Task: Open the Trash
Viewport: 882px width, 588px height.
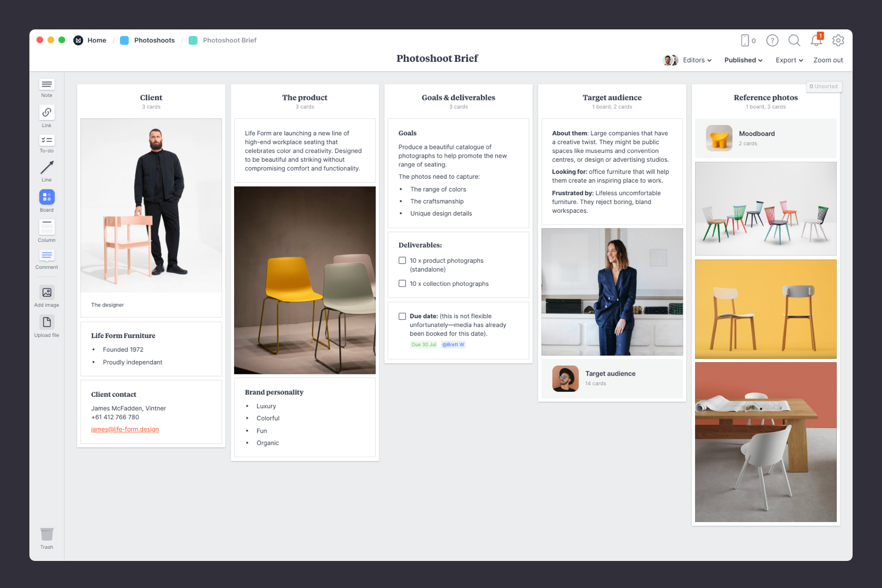Action: point(46,535)
